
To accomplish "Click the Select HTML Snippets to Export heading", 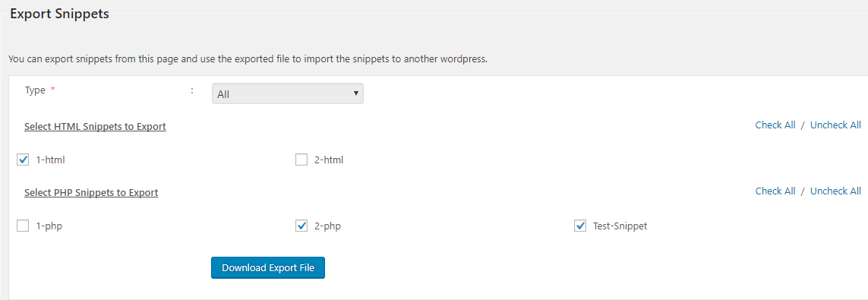I will coord(95,127).
